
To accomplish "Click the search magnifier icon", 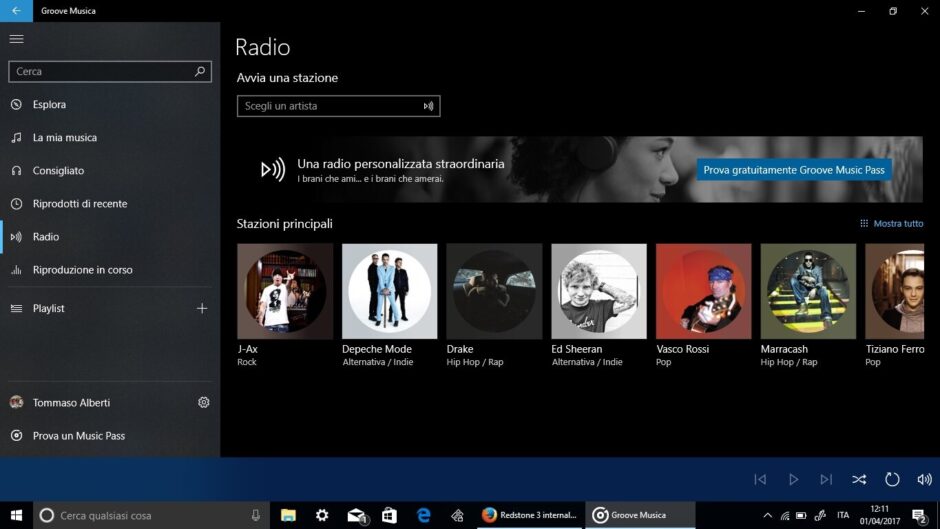I will 200,71.
